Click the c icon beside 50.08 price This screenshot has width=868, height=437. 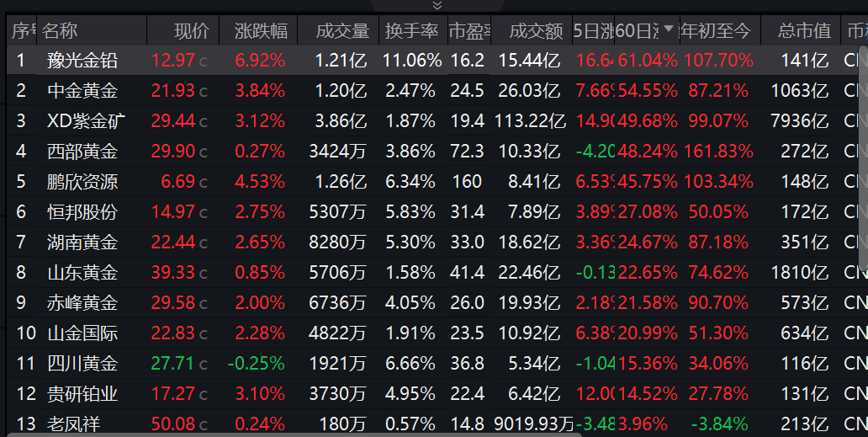coord(204,424)
